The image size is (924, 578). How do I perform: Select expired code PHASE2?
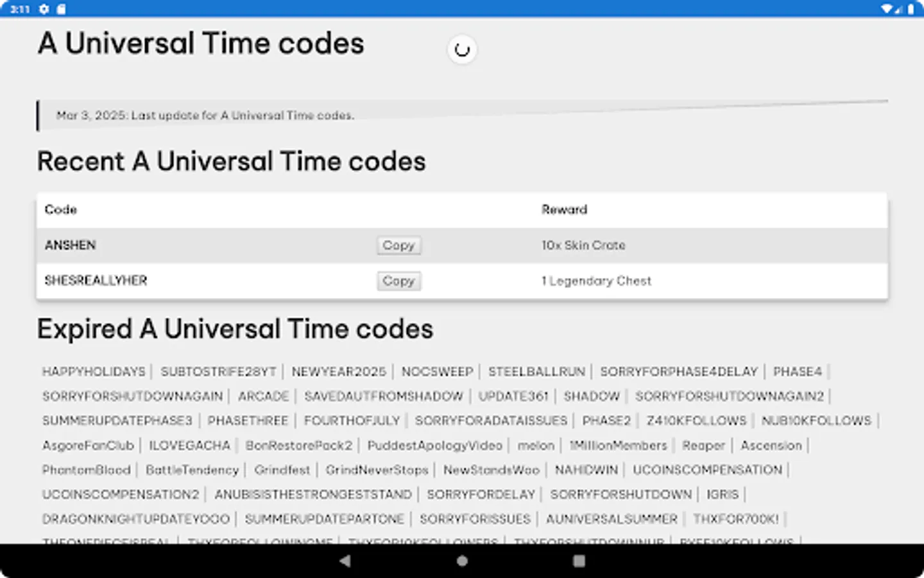click(606, 421)
